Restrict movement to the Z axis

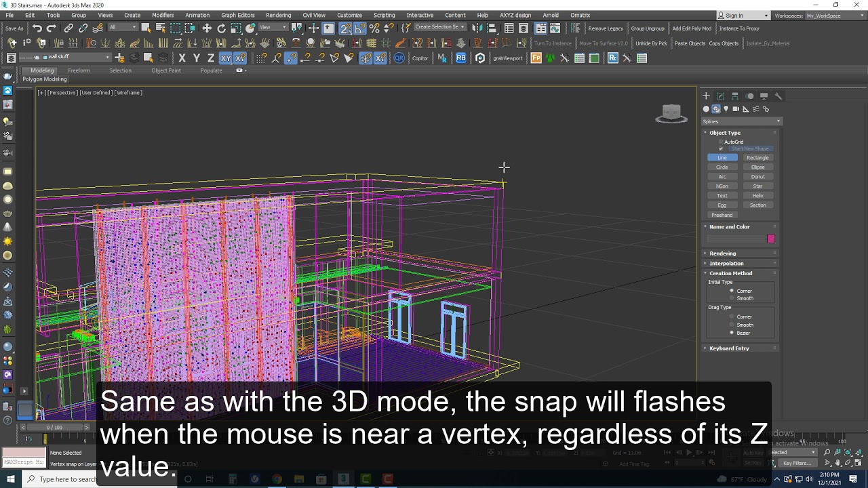(211, 58)
